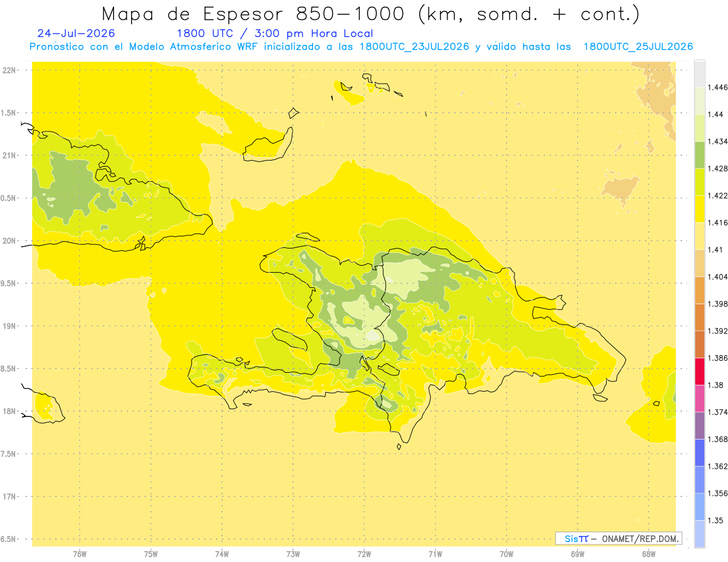Click the '74W' longitude label

coord(222,554)
